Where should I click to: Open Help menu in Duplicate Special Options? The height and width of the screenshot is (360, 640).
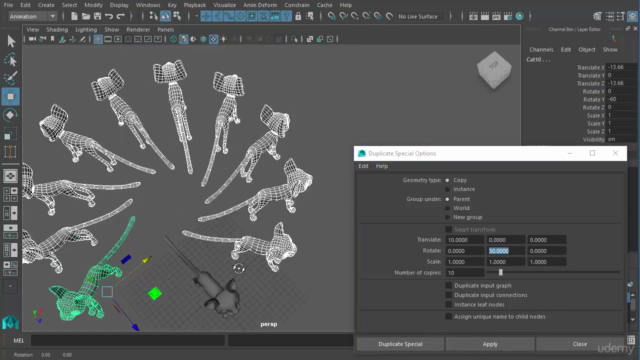coord(382,166)
